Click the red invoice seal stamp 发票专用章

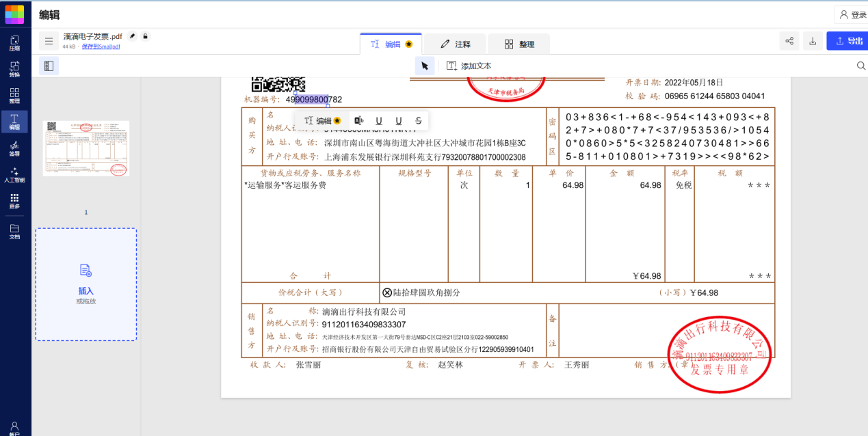(720, 355)
